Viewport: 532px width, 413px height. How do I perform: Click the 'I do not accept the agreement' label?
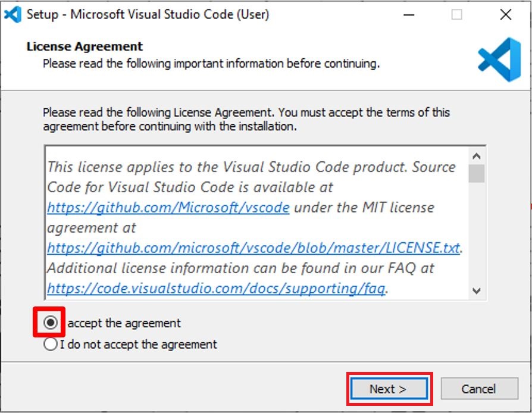(x=139, y=345)
